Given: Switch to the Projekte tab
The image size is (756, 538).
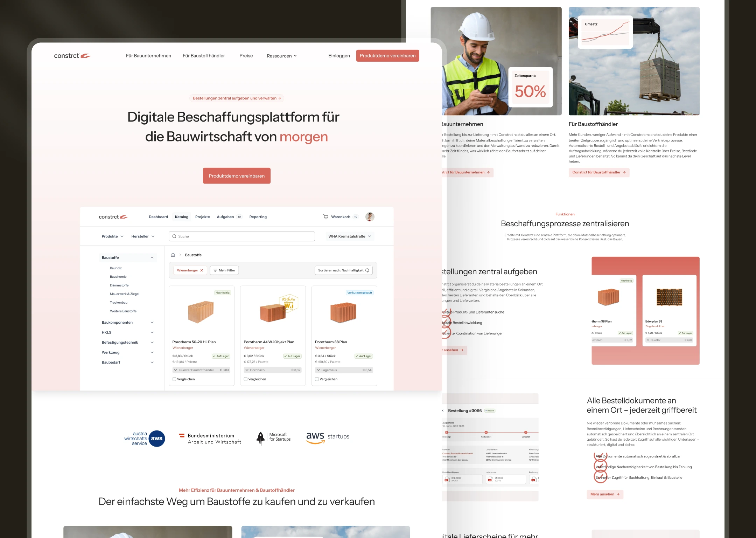Looking at the screenshot, I should click(202, 217).
